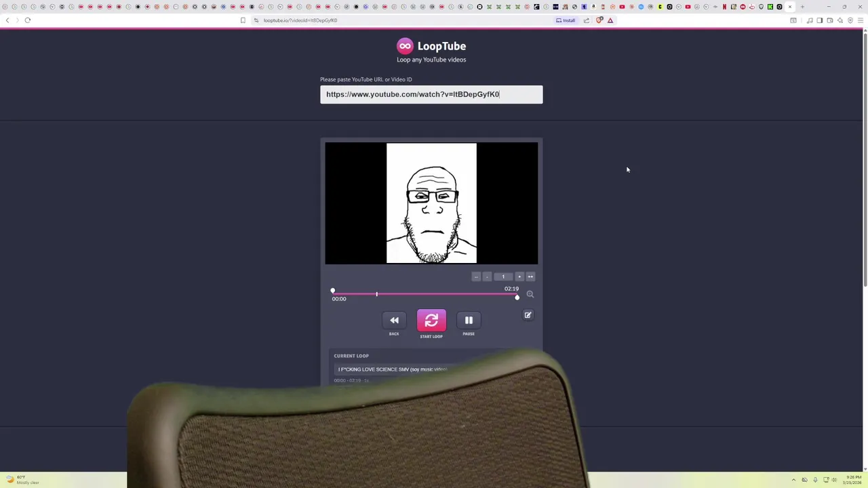Toggle the browser sidebar panel icon
The width and height of the screenshot is (868, 488).
[820, 20]
